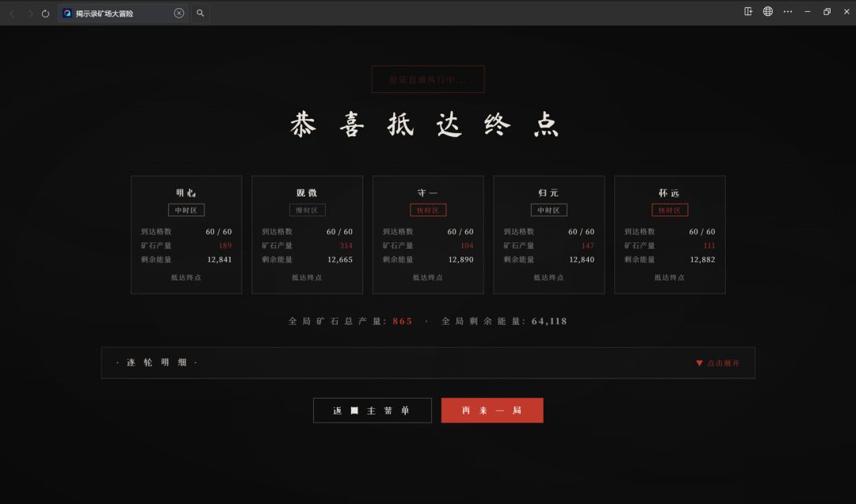The height and width of the screenshot is (504, 856).
Task: Click the 明心 card title
Action: (186, 193)
